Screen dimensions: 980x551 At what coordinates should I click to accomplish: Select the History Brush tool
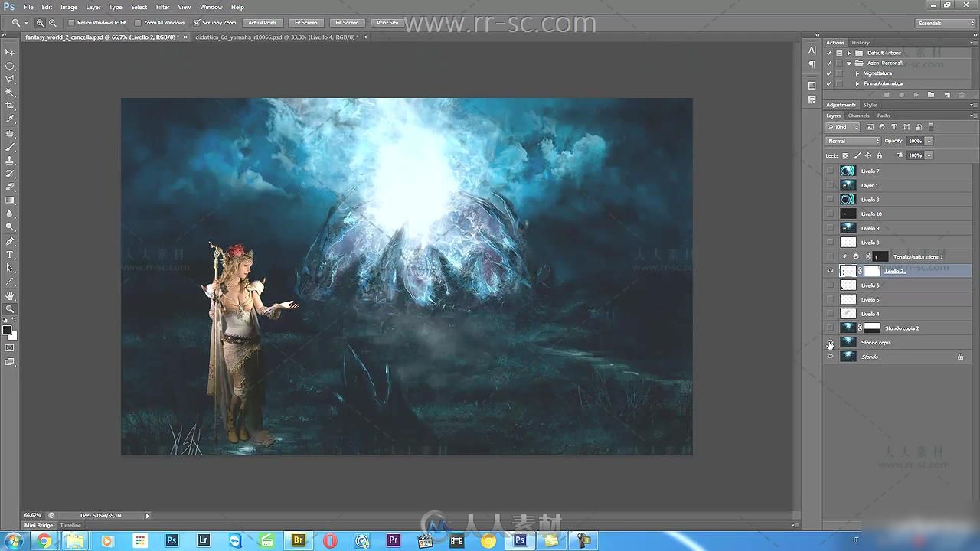[10, 173]
